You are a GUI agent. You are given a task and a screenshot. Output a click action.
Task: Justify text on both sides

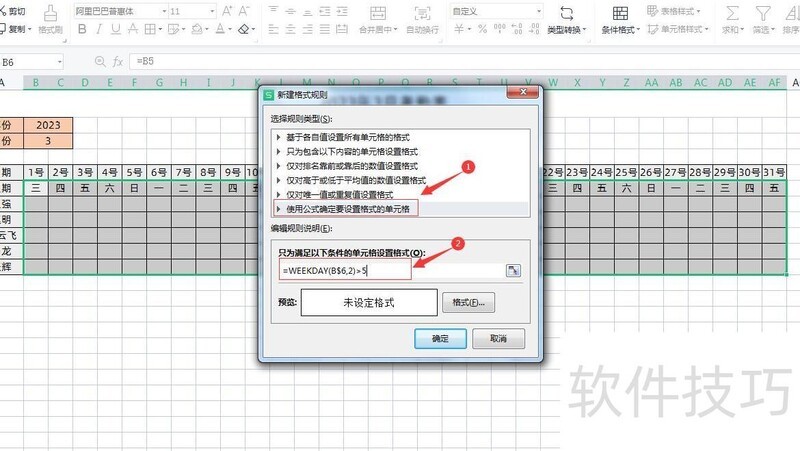[325, 29]
